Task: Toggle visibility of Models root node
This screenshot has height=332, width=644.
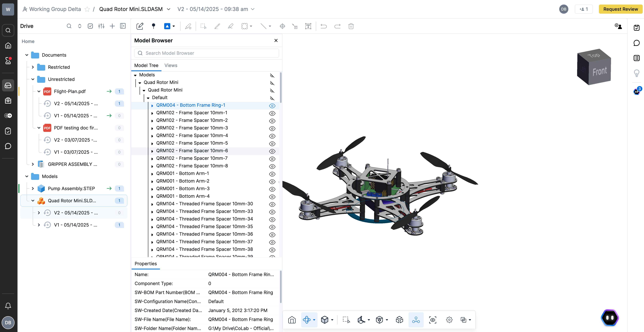Action: coord(272,75)
